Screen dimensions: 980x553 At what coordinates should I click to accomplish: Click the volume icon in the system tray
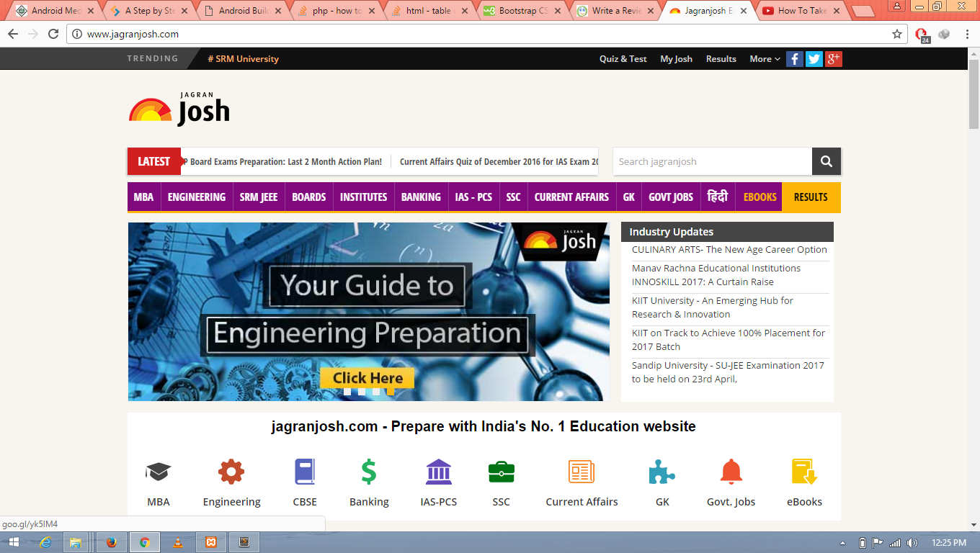[912, 542]
